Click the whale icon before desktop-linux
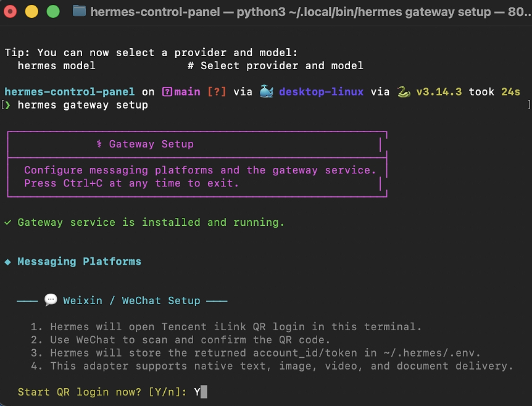This screenshot has height=406, width=532. pyautogui.click(x=267, y=91)
